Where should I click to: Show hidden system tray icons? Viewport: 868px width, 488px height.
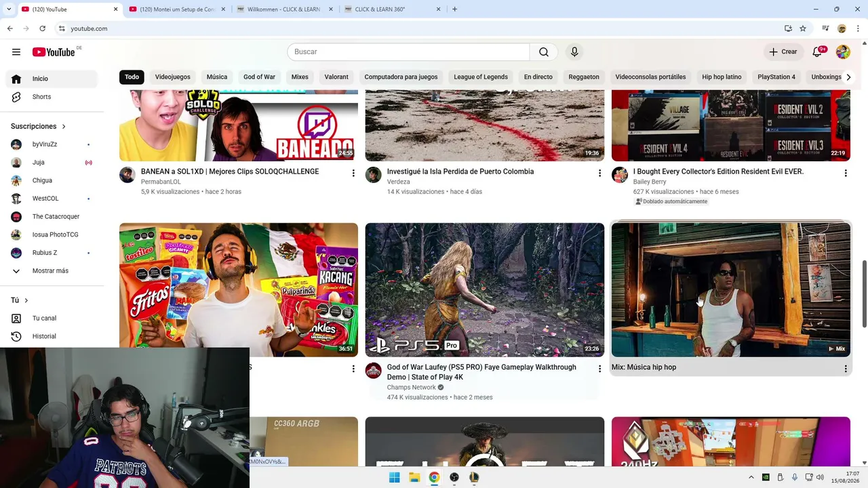click(751, 477)
